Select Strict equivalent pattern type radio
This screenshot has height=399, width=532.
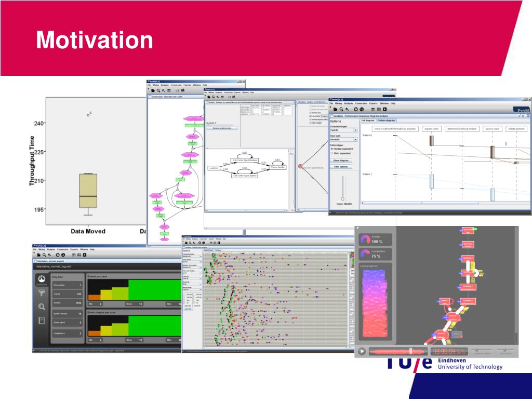(x=332, y=153)
